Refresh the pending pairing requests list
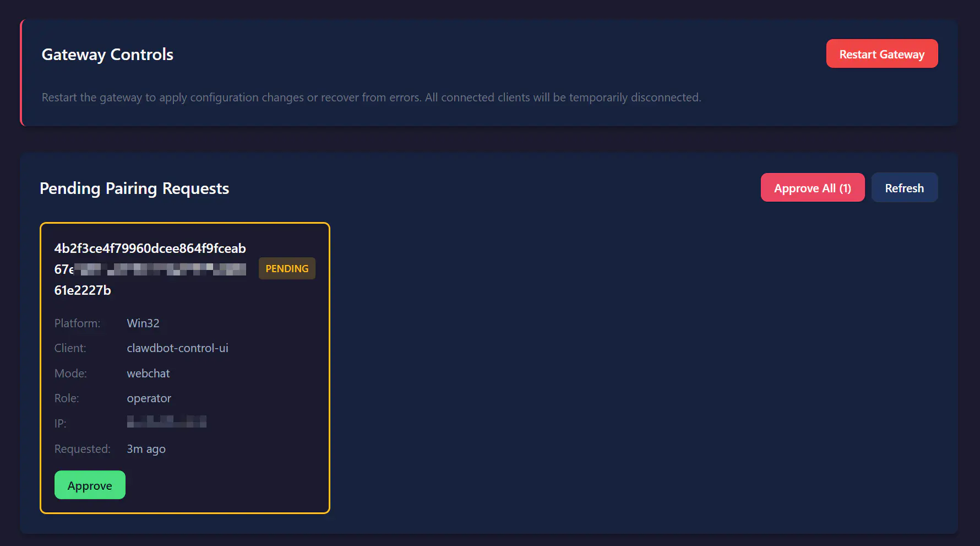Viewport: 980px width, 546px height. pyautogui.click(x=905, y=187)
